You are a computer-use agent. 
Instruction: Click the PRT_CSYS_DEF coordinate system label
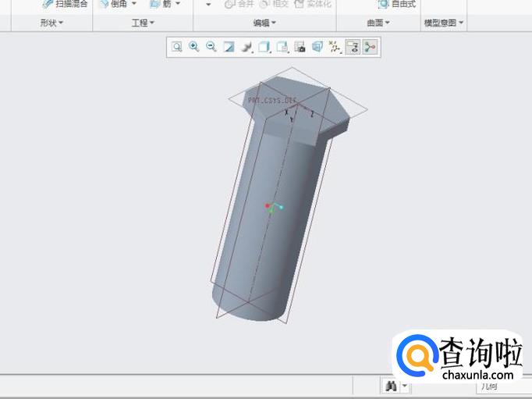tap(272, 101)
